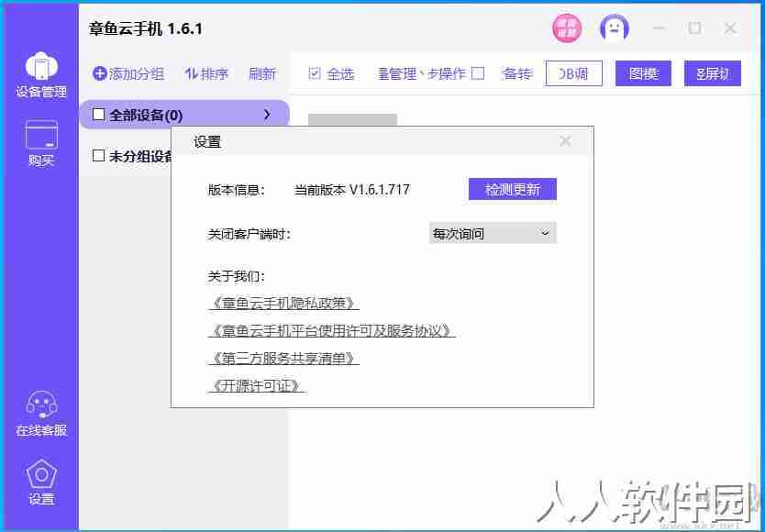Open 设备管理 in the sidebar

coord(41,74)
